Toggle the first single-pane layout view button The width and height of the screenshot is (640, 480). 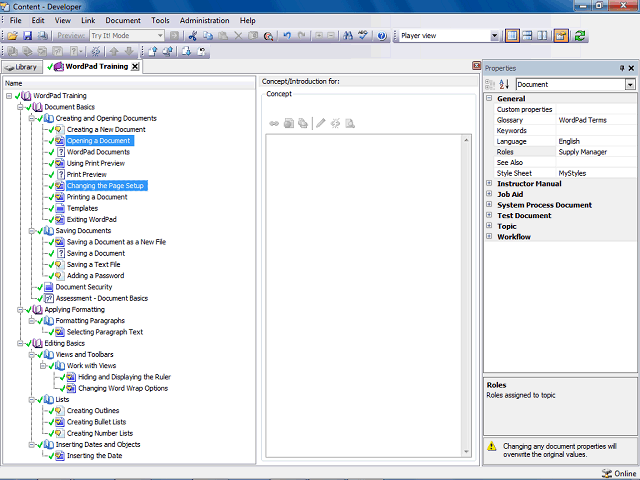click(x=512, y=36)
